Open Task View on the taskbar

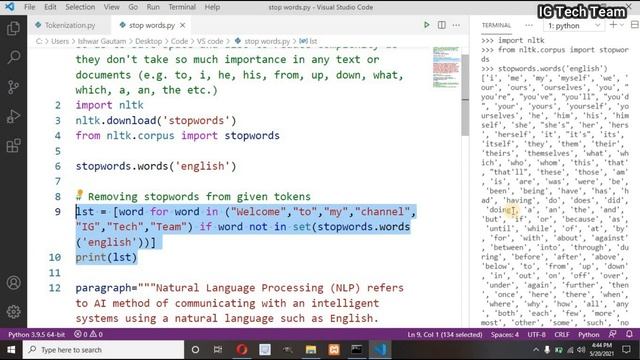218,350
